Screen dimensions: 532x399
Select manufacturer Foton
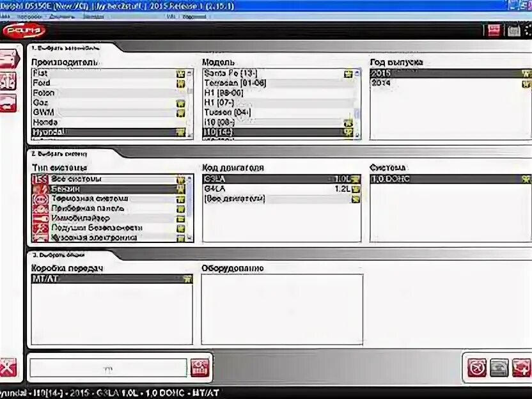(x=109, y=93)
